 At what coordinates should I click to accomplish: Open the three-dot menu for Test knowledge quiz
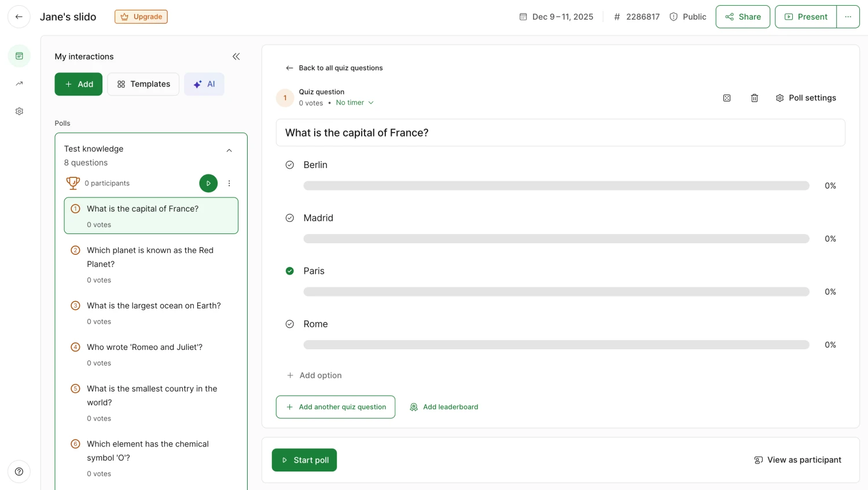[229, 183]
